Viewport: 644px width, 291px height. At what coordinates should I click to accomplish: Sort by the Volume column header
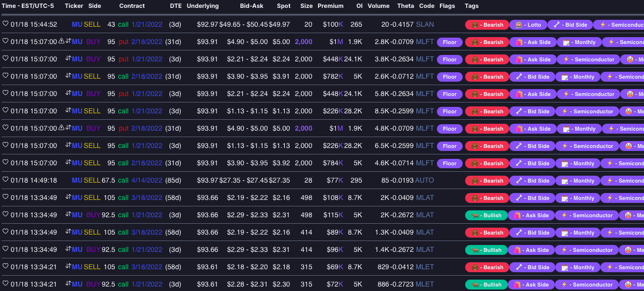[x=378, y=6]
